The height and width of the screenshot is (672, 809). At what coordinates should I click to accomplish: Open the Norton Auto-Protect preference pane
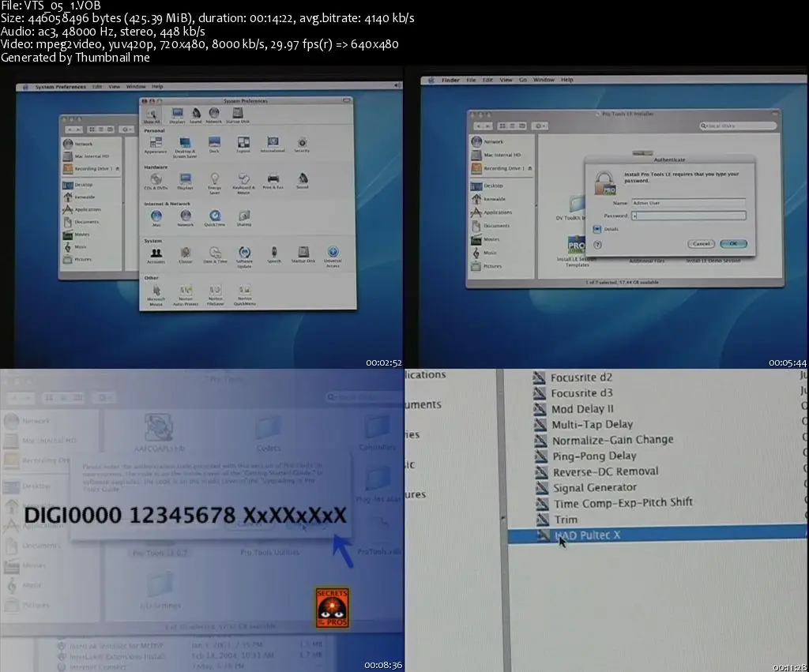(x=186, y=295)
